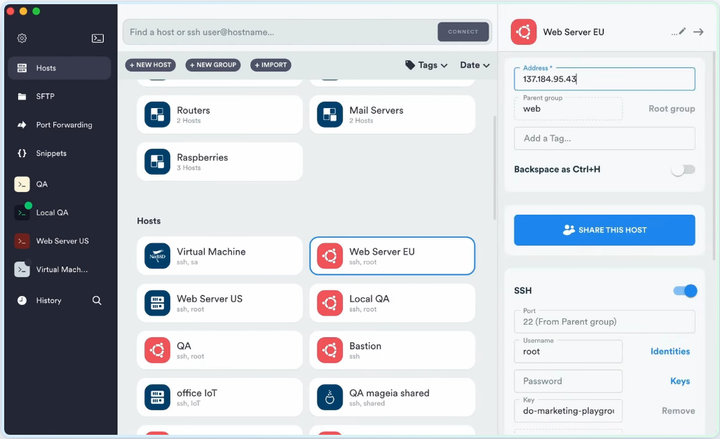Image resolution: width=720 pixels, height=439 pixels.
Task: Click the Password field
Action: click(568, 381)
